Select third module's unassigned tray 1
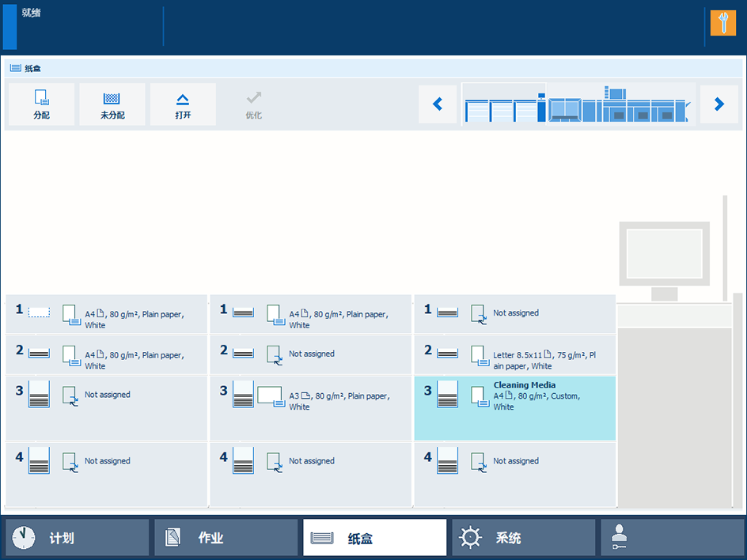This screenshot has height=560, width=747. coord(514,314)
